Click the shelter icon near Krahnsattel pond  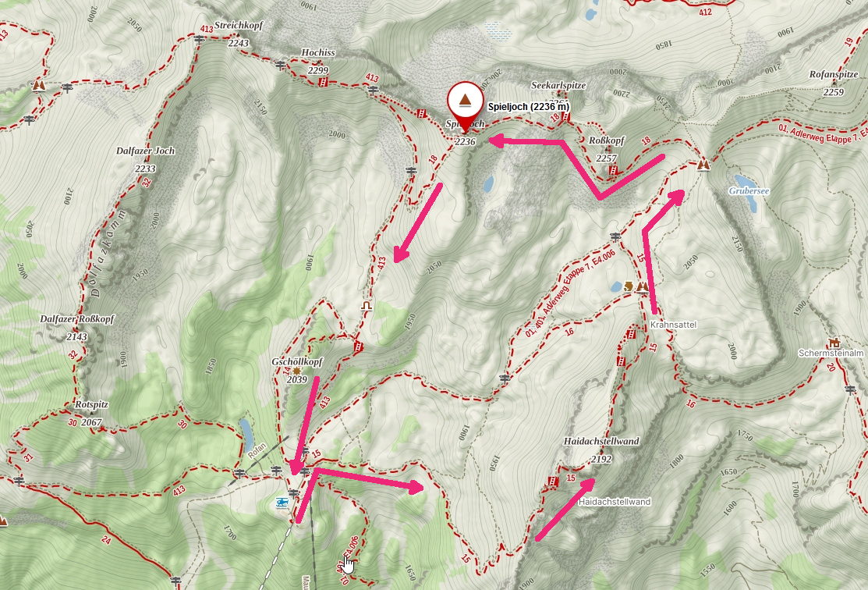[x=629, y=286]
